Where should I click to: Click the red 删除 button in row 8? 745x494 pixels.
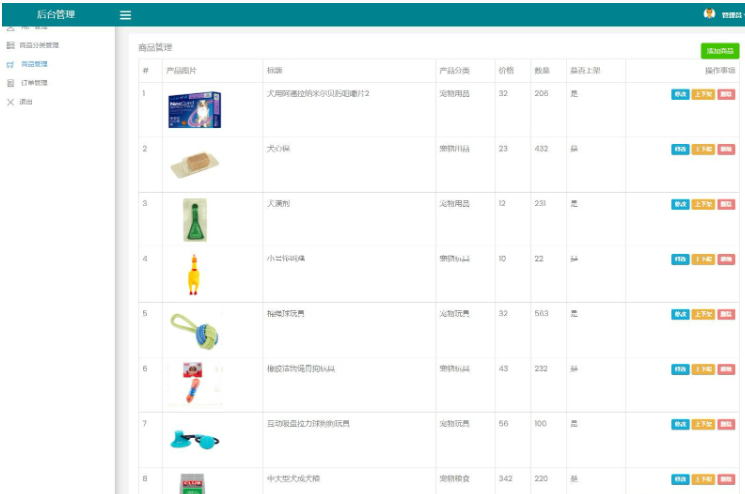click(726, 480)
